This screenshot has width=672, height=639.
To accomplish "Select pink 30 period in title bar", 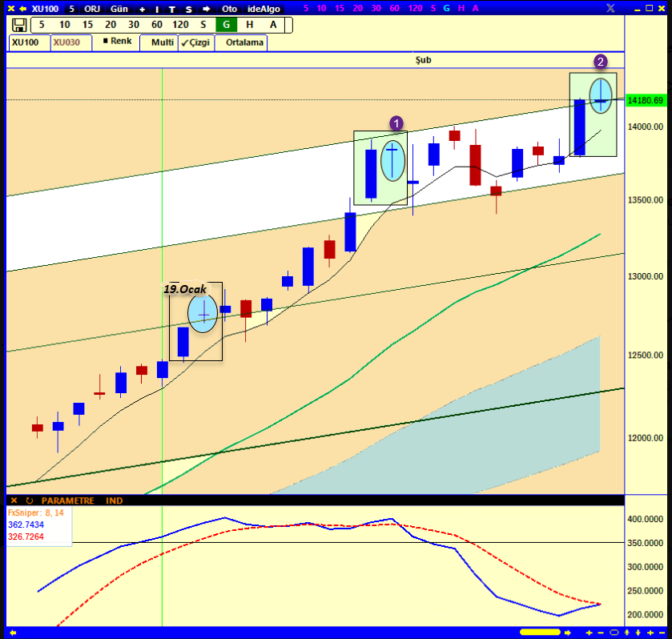I will pyautogui.click(x=376, y=8).
